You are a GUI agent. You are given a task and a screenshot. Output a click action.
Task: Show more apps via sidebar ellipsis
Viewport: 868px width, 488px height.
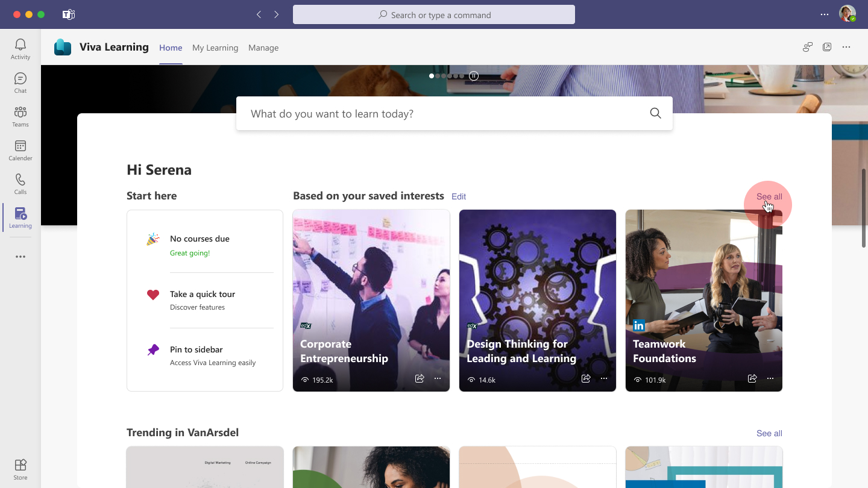point(20,257)
